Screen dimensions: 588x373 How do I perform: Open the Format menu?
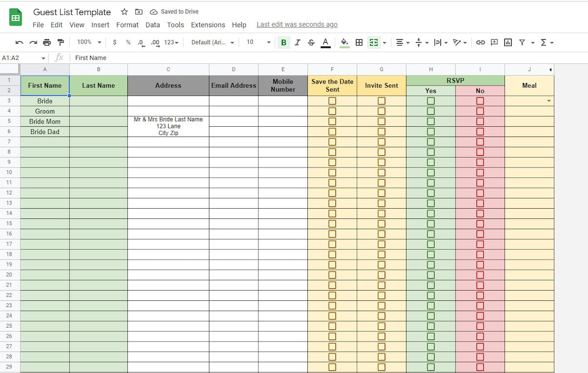pos(127,25)
